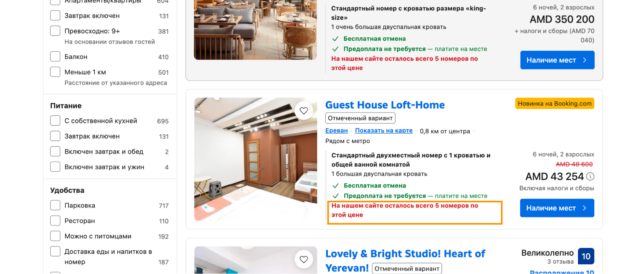This screenshot has width=644, height=274.
Task: Click chevron arrow on Loft-Home availability button
Action: pyautogui.click(x=584, y=208)
